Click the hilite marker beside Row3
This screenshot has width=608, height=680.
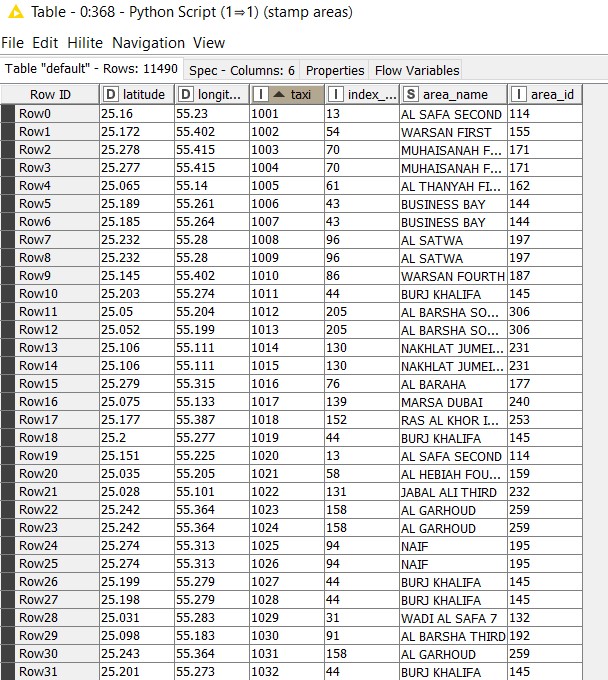[8, 167]
